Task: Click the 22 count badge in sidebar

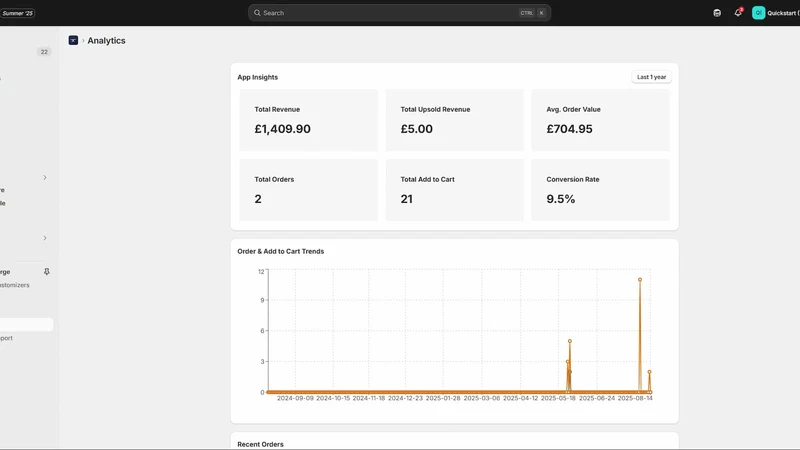Action: [x=44, y=52]
